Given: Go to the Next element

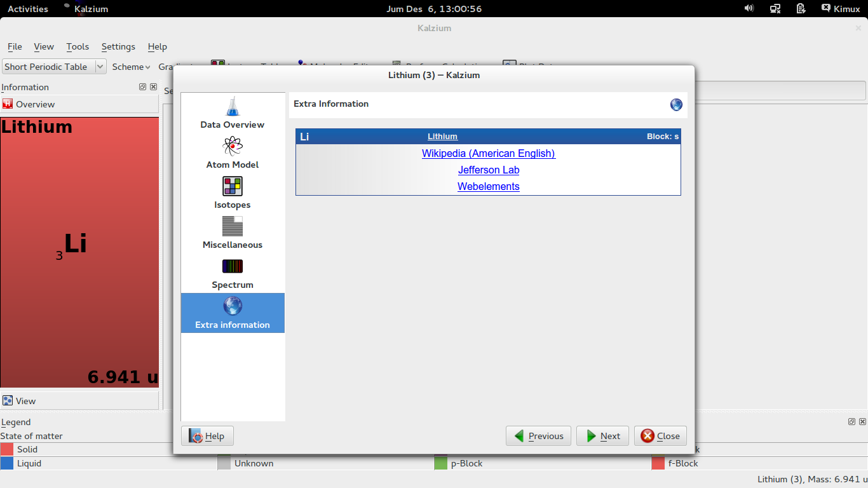Looking at the screenshot, I should point(602,436).
